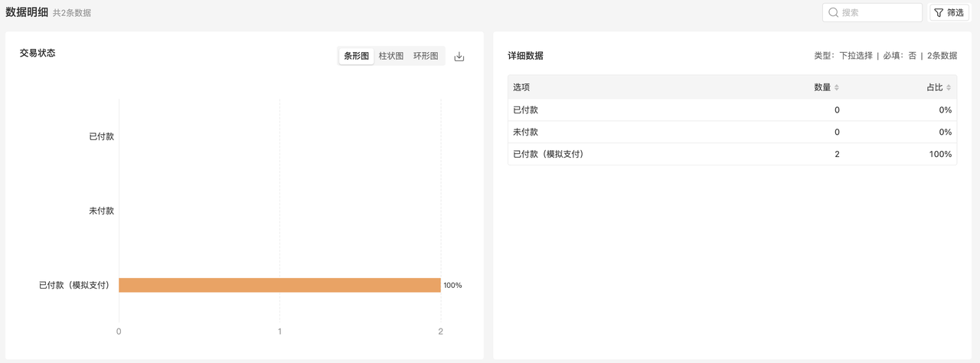Click the 交易状态 chart title
The image size is (980, 363).
(x=38, y=54)
